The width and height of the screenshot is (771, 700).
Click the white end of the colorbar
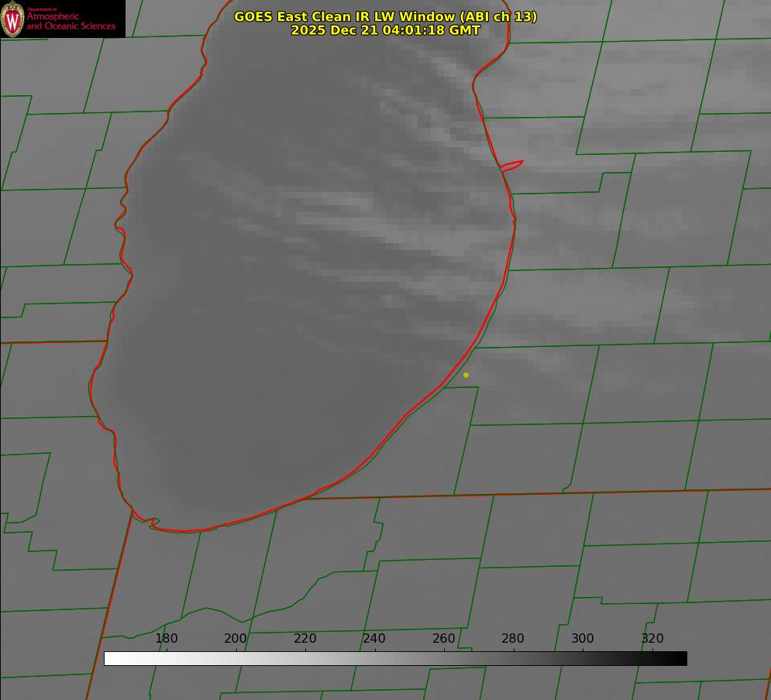109,658
